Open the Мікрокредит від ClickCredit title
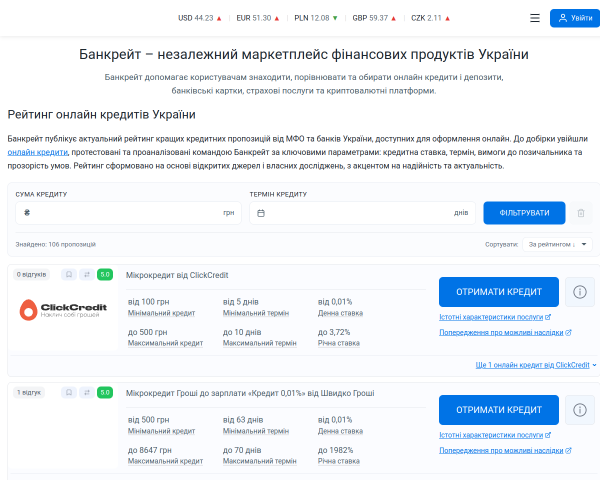Image resolution: width=600 pixels, height=480 pixels. [177, 275]
